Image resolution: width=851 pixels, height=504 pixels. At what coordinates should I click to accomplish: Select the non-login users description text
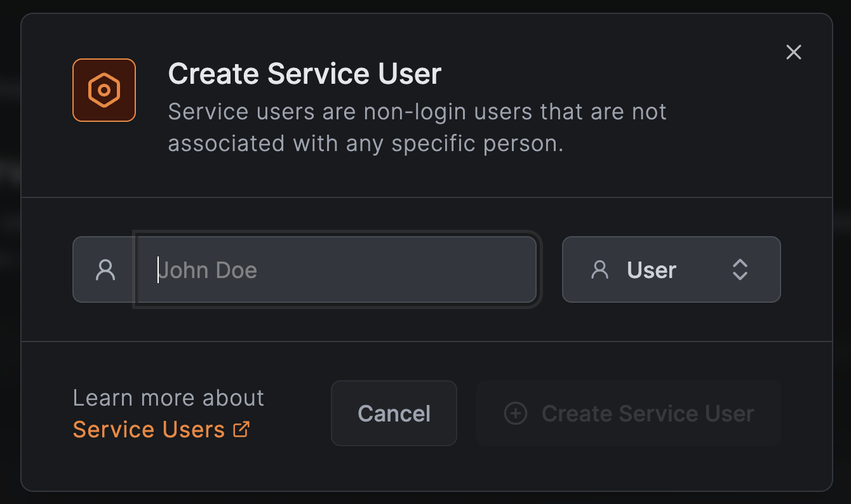417,127
